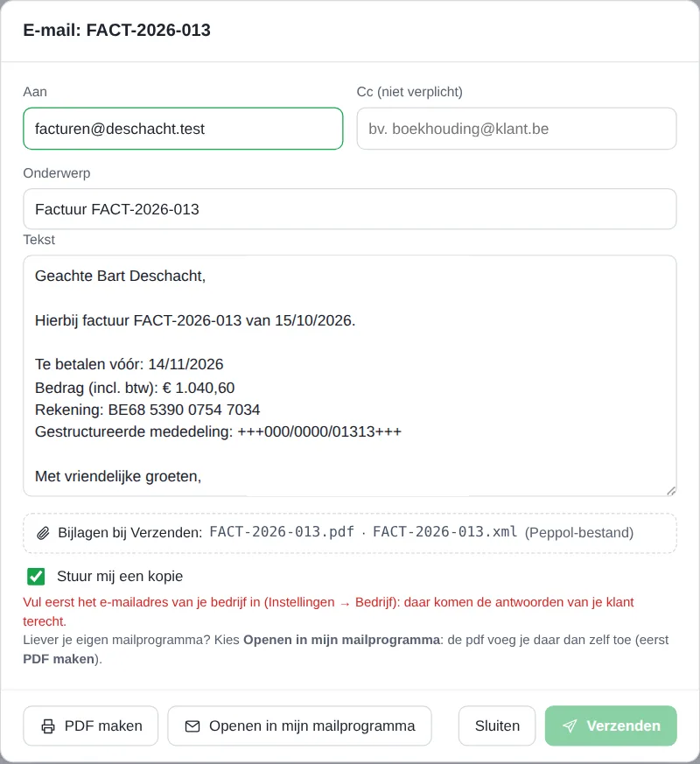Image resolution: width=700 pixels, height=764 pixels.
Task: Click into the Cc (niet verplicht) field
Action: 516,129
